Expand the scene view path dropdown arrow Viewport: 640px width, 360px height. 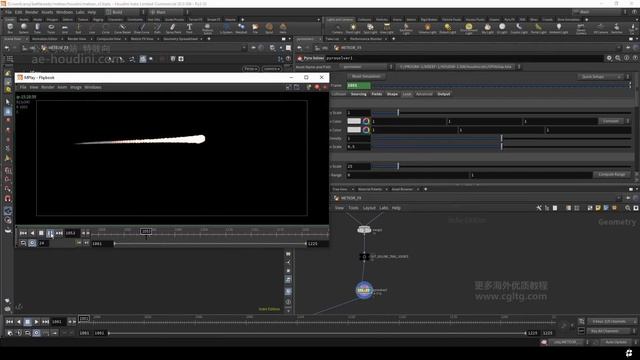click(244, 48)
